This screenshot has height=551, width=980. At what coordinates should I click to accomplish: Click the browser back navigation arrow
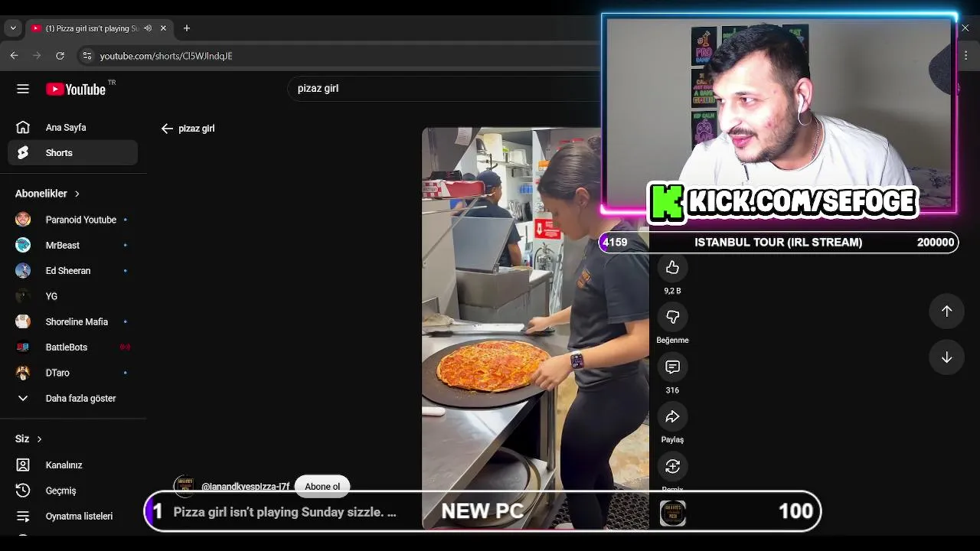(x=14, y=56)
